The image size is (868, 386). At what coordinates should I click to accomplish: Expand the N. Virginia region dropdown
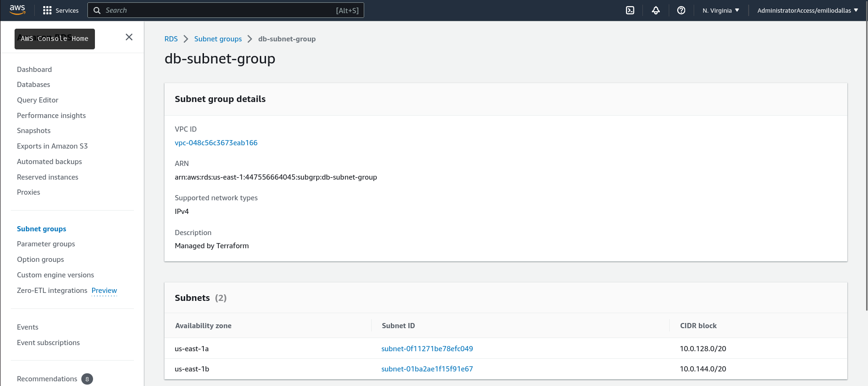(720, 10)
